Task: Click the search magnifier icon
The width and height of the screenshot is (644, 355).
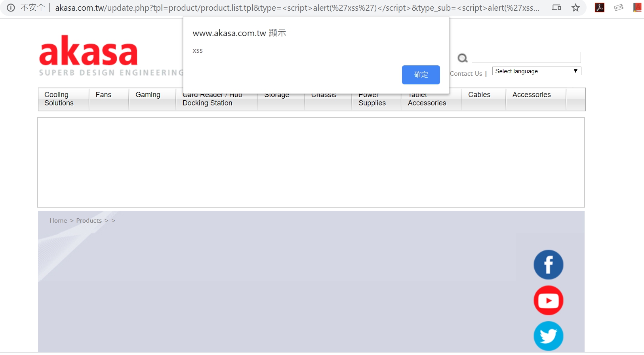Action: coord(463,58)
